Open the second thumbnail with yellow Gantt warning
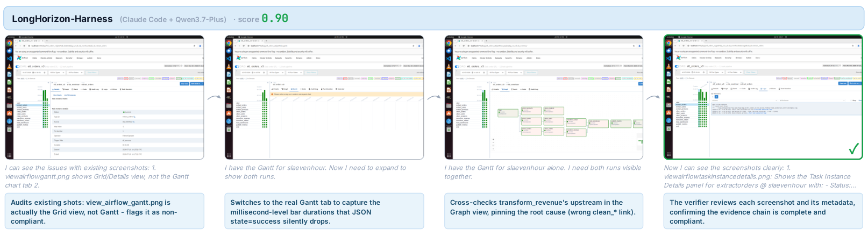 tap(324, 97)
